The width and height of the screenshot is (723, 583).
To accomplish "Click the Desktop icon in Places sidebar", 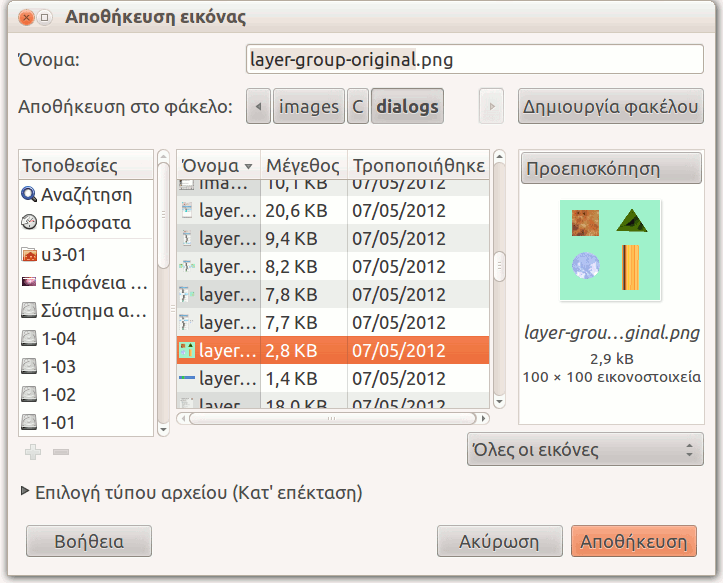I will (29, 282).
